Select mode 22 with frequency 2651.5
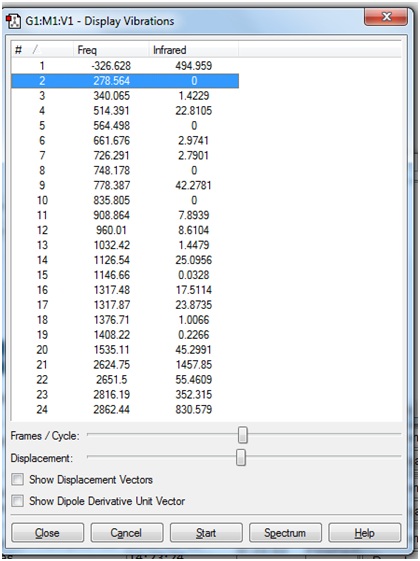The height and width of the screenshot is (561, 420). [125, 380]
